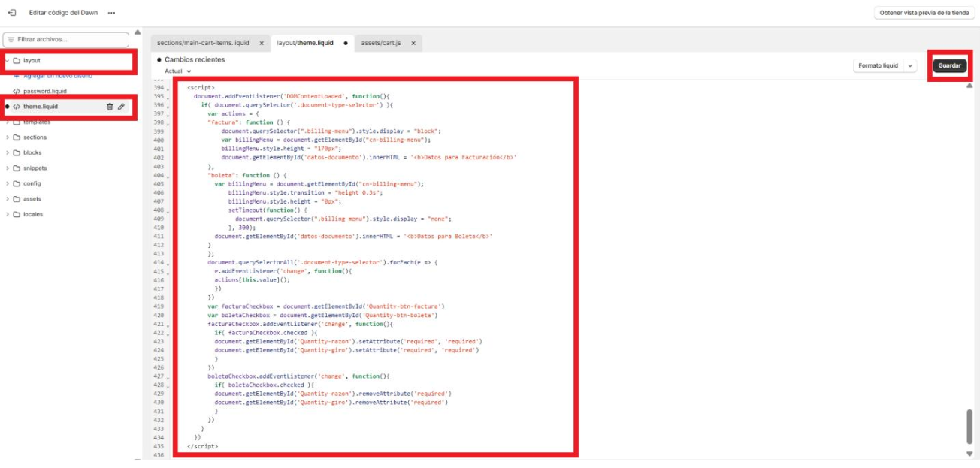Screen dimensions: 980x468
Task: Focus the Filtrar archivos search field
Action: click(66, 39)
